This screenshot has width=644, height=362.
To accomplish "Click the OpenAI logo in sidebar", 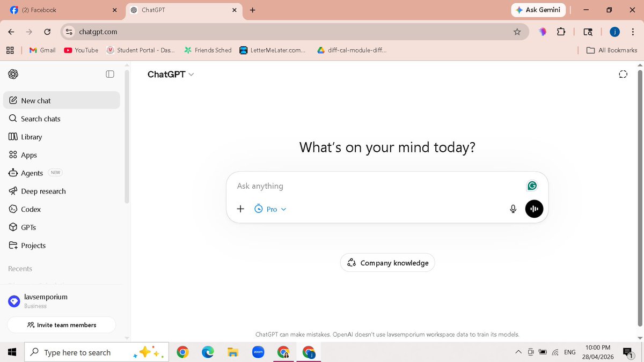I will [x=13, y=74].
